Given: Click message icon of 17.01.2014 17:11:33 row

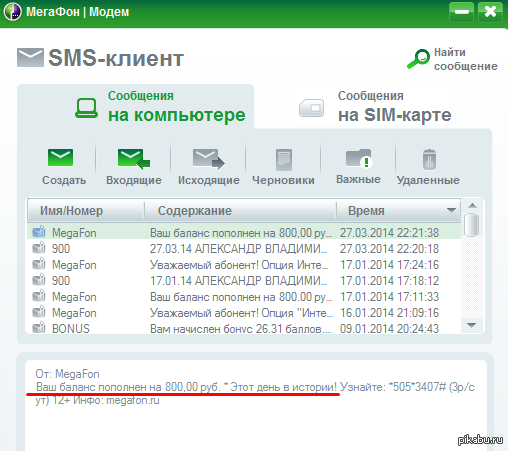Looking at the screenshot, I should [39, 296].
